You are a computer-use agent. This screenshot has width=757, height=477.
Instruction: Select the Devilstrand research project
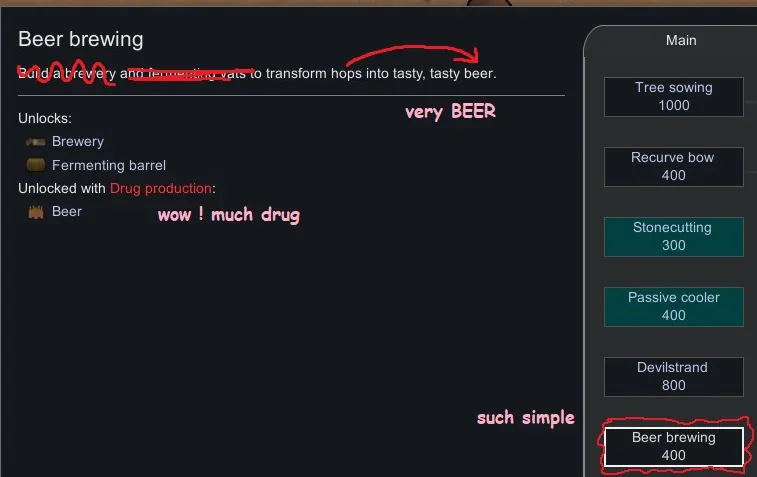673,377
